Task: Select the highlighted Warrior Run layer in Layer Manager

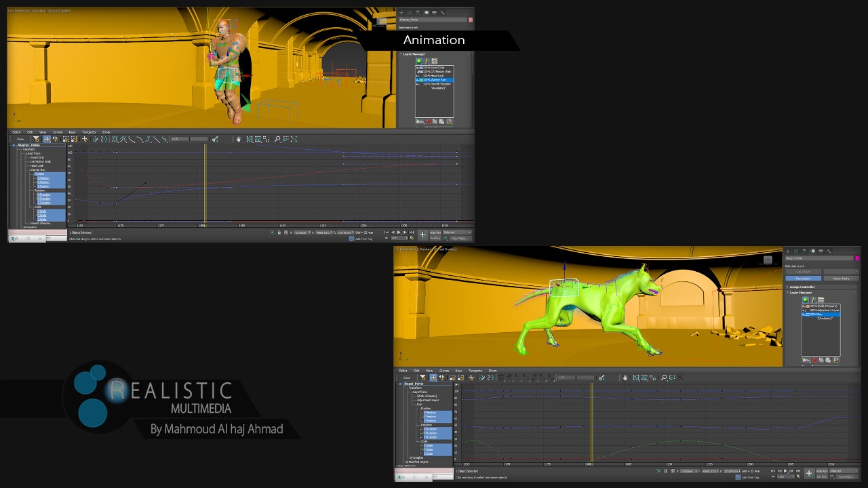Action: pos(435,80)
